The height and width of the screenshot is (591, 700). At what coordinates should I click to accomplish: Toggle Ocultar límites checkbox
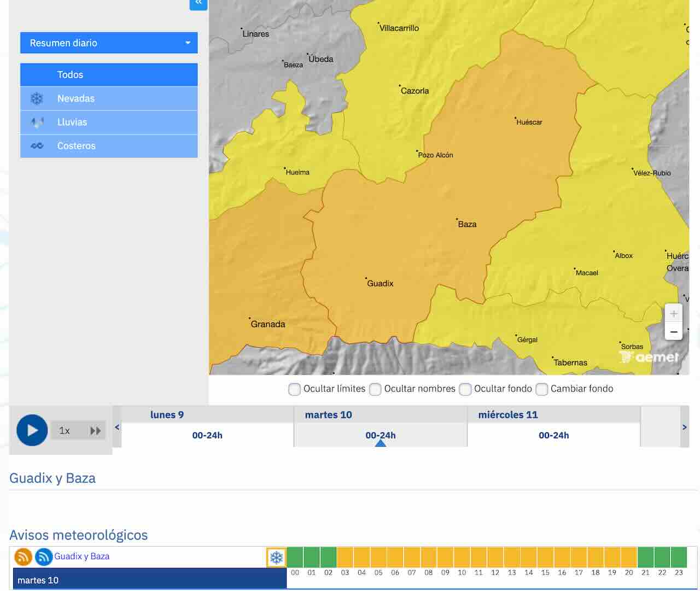click(294, 389)
